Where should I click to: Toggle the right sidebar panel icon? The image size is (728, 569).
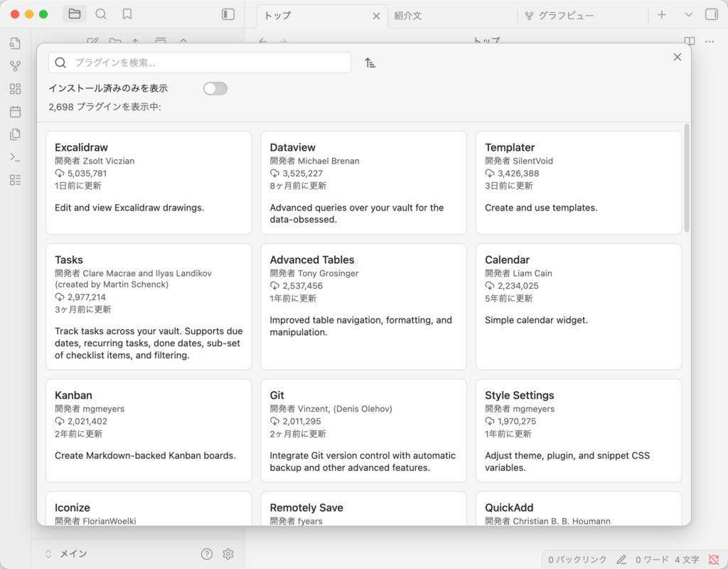(711, 15)
